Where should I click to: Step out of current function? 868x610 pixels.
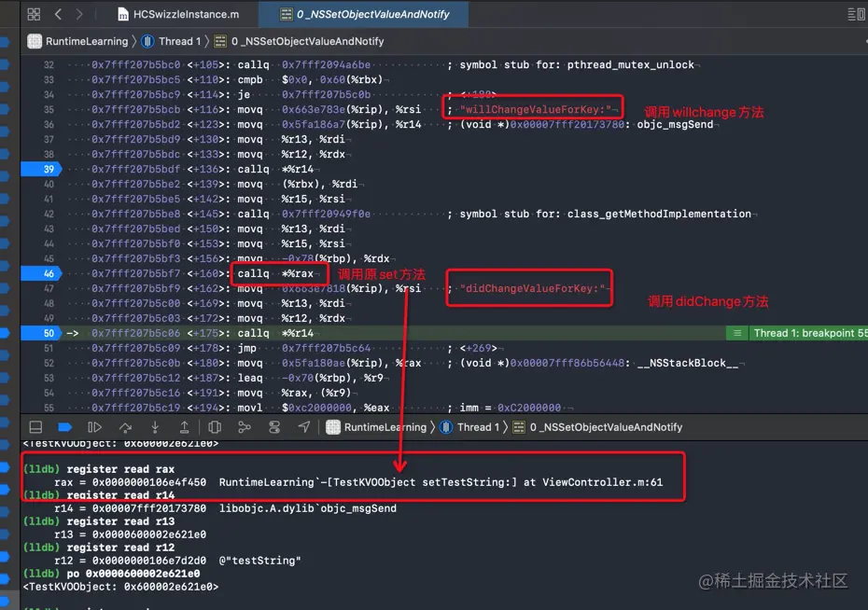pyautogui.click(x=185, y=427)
